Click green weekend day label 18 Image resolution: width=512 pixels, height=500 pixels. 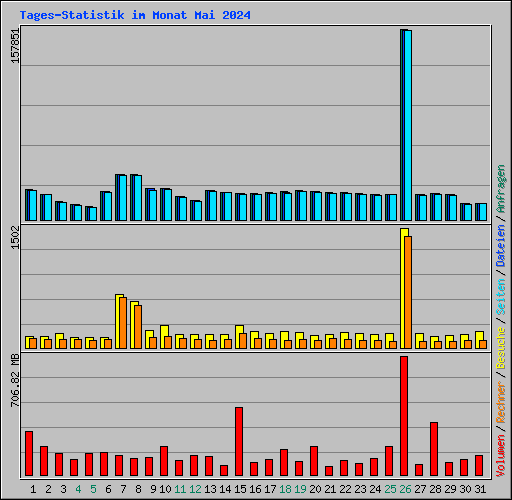[285, 489]
